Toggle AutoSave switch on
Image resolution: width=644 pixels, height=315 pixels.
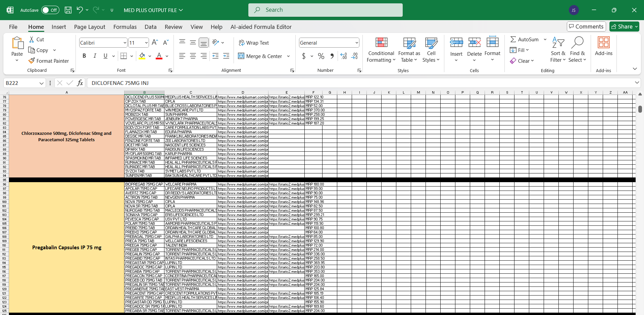point(50,10)
